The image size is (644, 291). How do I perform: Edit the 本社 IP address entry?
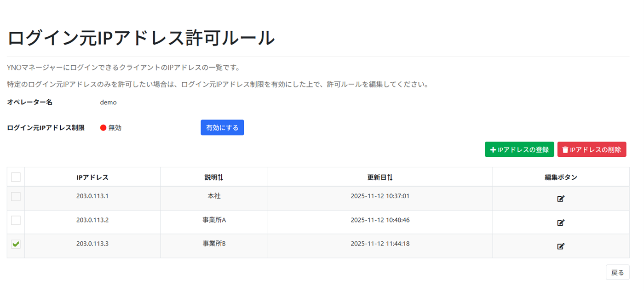(x=561, y=199)
